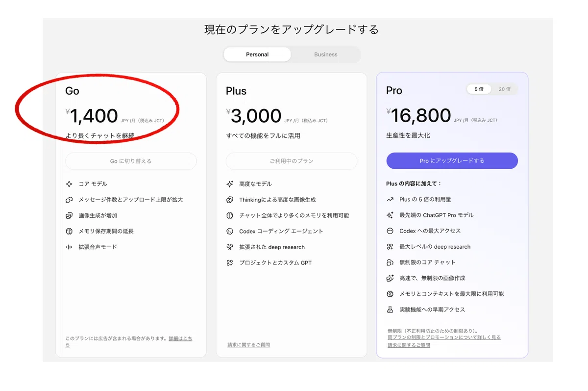Click the brain icon beside チャット全体でより多くのメモリを利用可能
Screen dimensions: 588x391
230,215
